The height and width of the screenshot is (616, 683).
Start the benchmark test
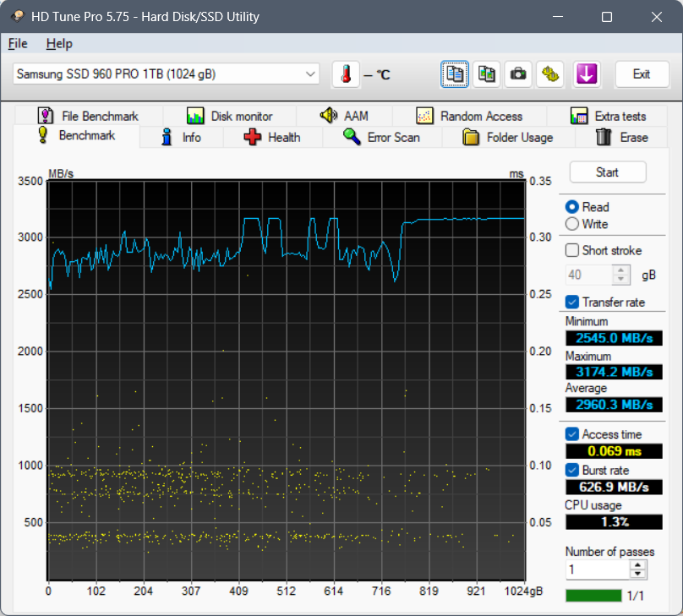pos(607,172)
